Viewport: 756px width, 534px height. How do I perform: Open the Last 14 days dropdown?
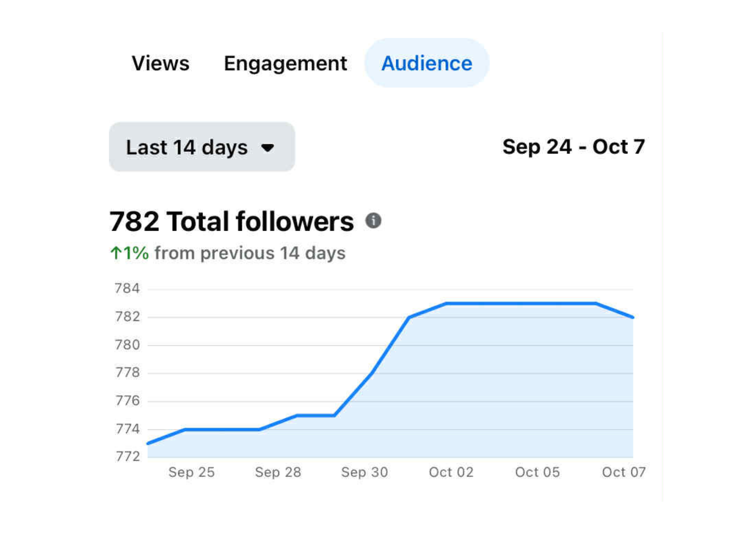click(x=202, y=147)
